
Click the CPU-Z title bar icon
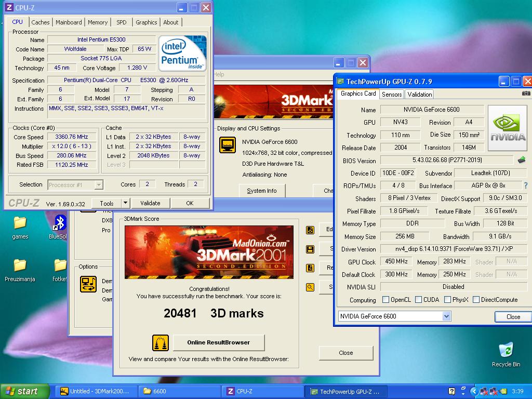(9, 7)
